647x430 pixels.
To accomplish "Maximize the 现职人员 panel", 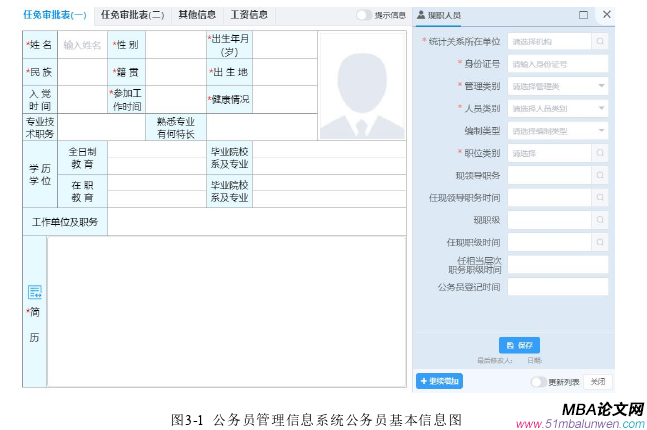I will 583,15.
